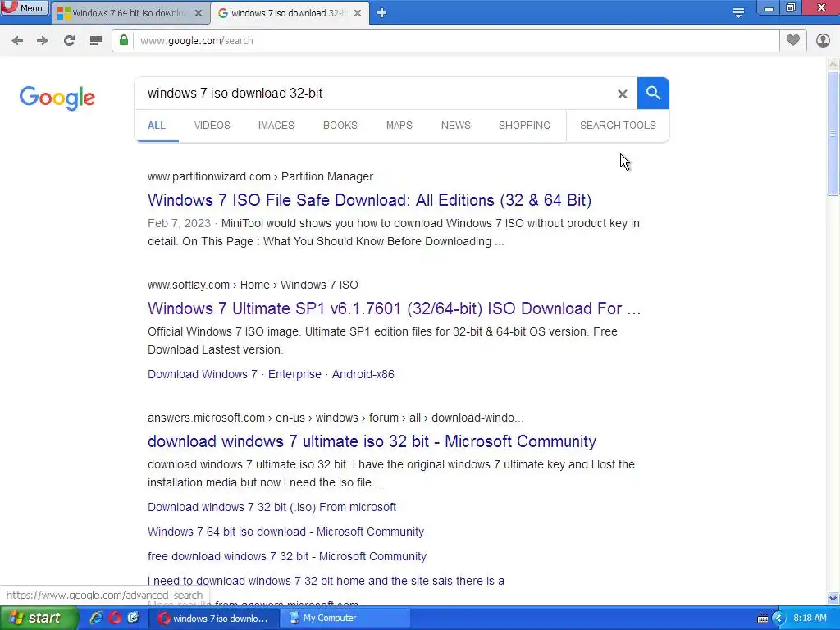Open 'I need to download windows 7 32 bit home' link
840x630 pixels.
pyautogui.click(x=326, y=581)
